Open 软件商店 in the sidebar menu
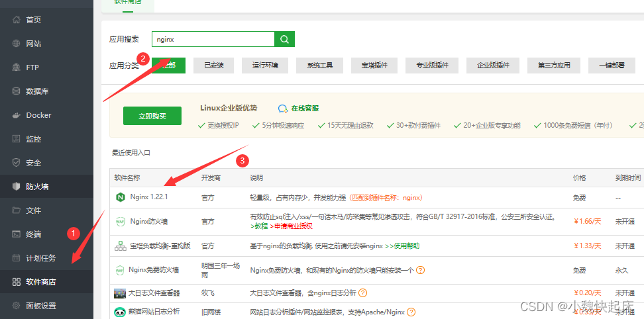 [41, 282]
